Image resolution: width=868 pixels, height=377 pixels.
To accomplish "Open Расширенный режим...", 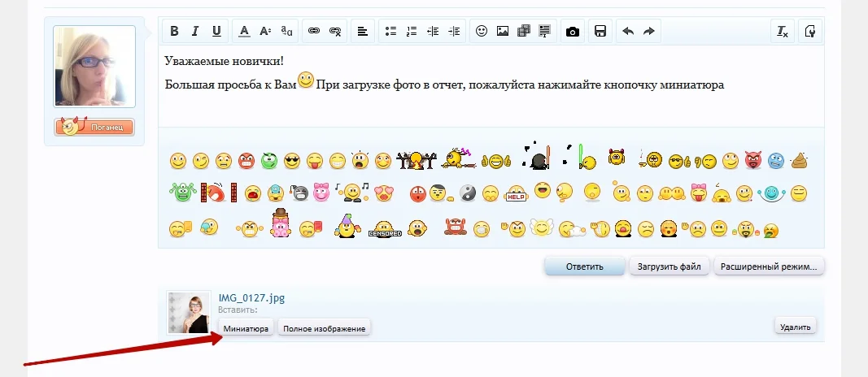I will point(769,266).
